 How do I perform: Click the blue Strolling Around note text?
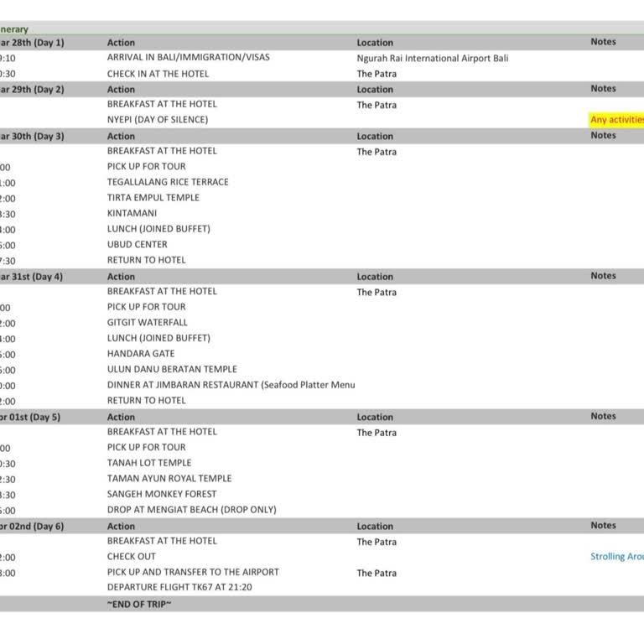tap(617, 557)
